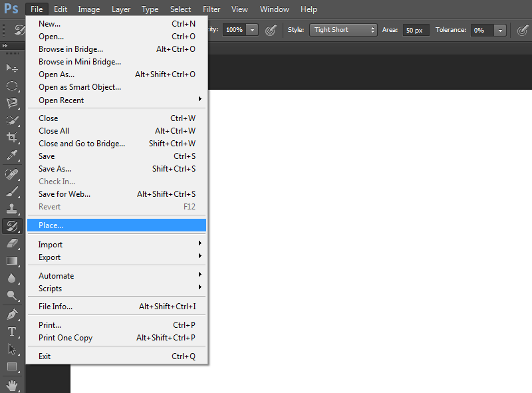Select the Quick Selection tool
This screenshot has width=532, height=393.
click(x=12, y=120)
